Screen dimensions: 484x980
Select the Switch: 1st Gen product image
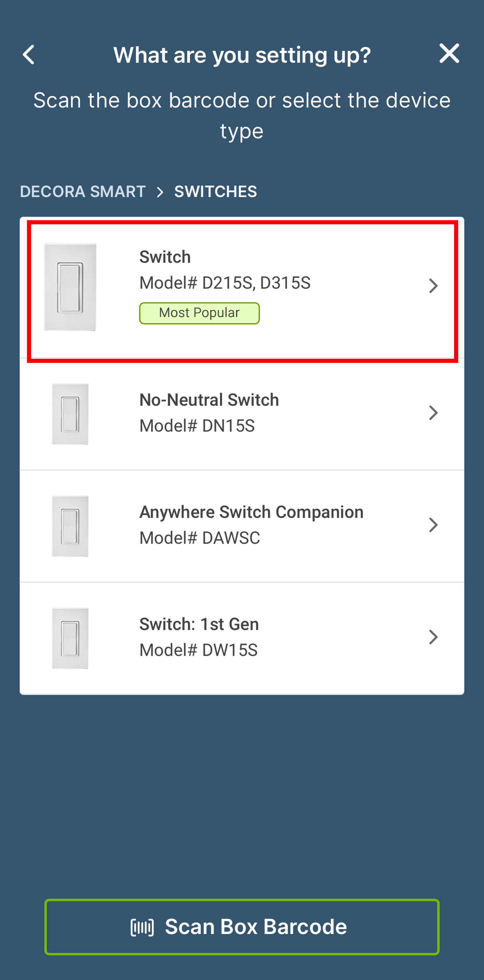70,638
